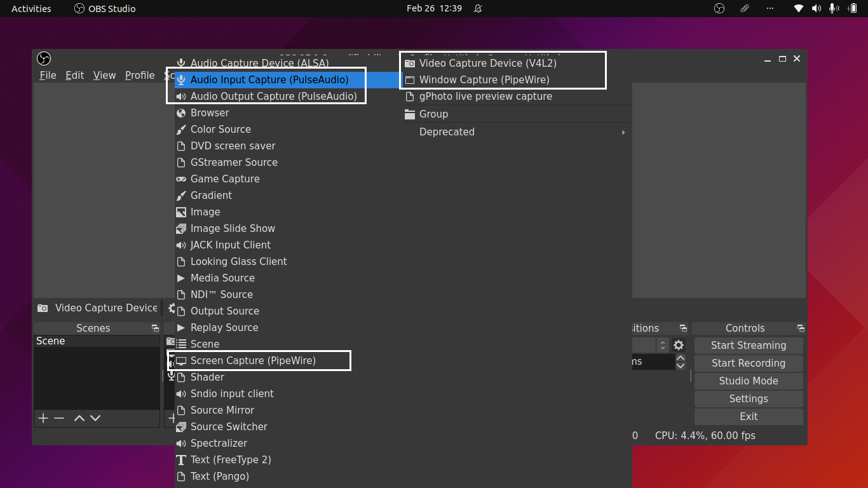This screenshot has height=488, width=868.
Task: Open the scene transition type combo box
Action: pos(650,345)
